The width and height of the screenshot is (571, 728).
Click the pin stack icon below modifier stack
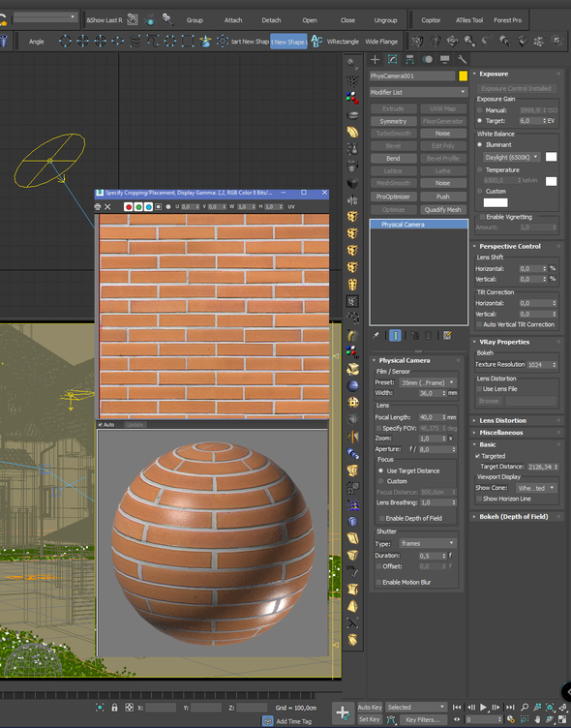[376, 335]
